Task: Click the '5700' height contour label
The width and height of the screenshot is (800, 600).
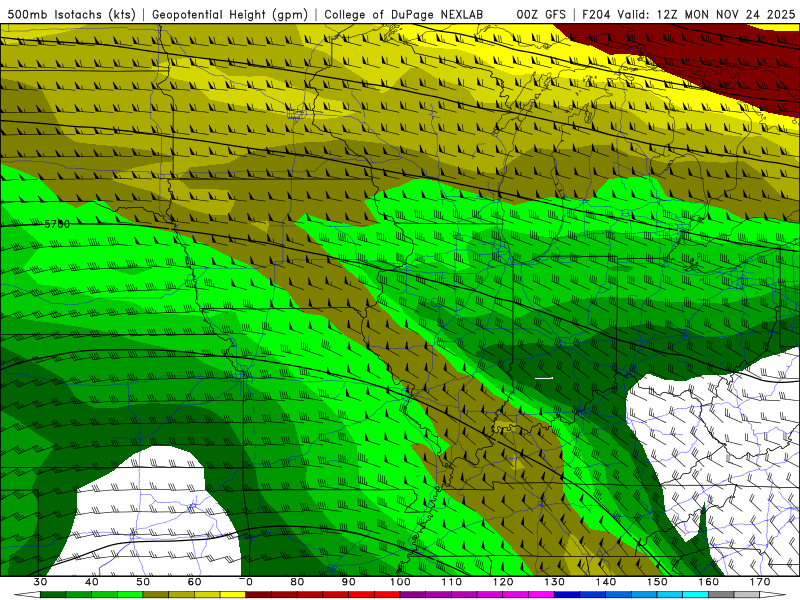Action: [57, 224]
